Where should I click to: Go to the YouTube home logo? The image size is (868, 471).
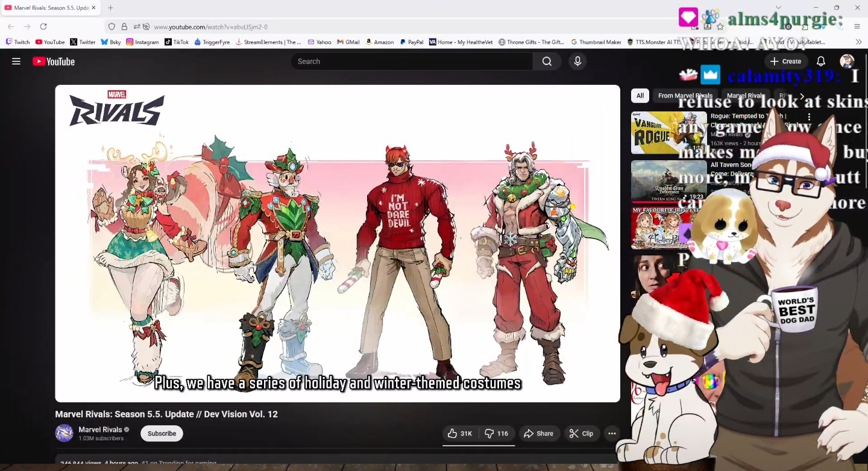click(x=54, y=61)
